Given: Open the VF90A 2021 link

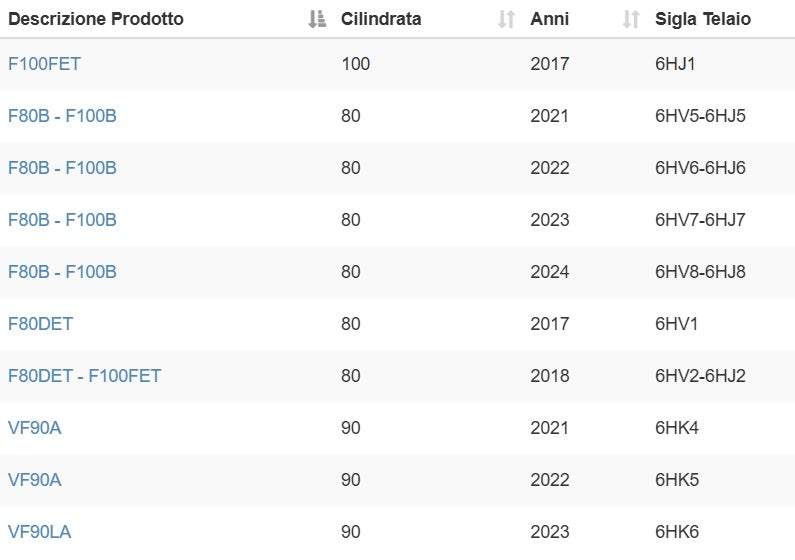Looking at the screenshot, I should (35, 428).
